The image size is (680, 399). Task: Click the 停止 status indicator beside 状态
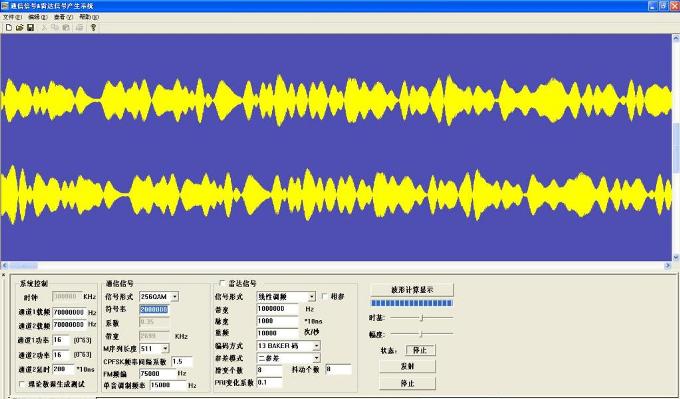[x=420, y=350]
